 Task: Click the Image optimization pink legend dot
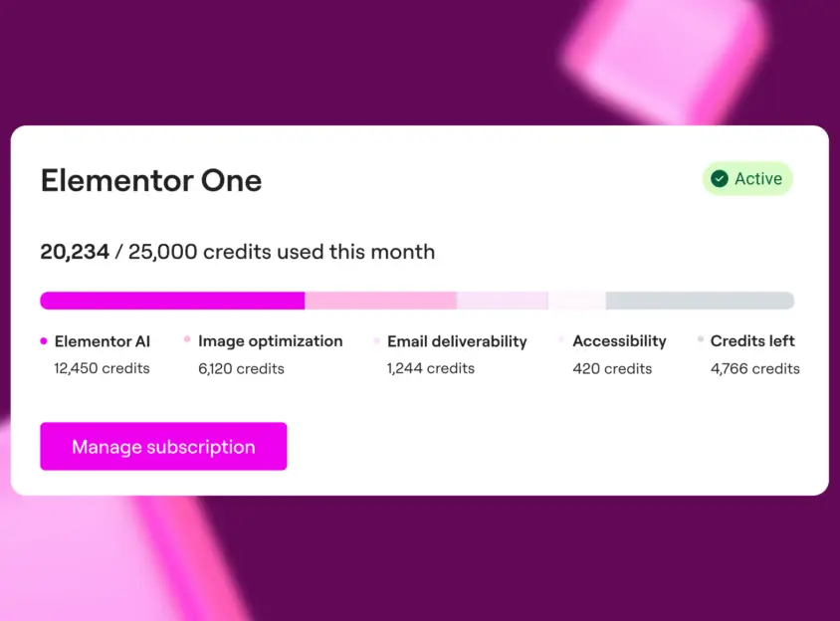coord(187,339)
